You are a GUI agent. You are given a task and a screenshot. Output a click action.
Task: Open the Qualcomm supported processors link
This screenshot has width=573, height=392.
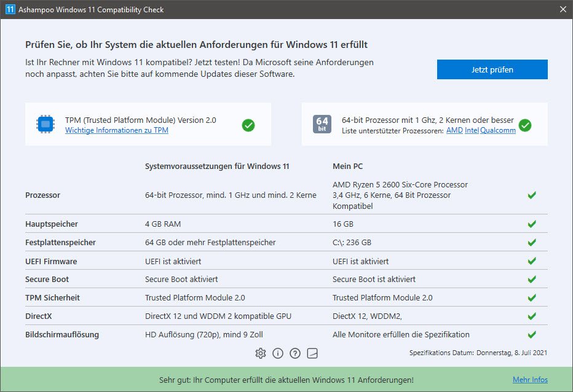[x=498, y=130]
